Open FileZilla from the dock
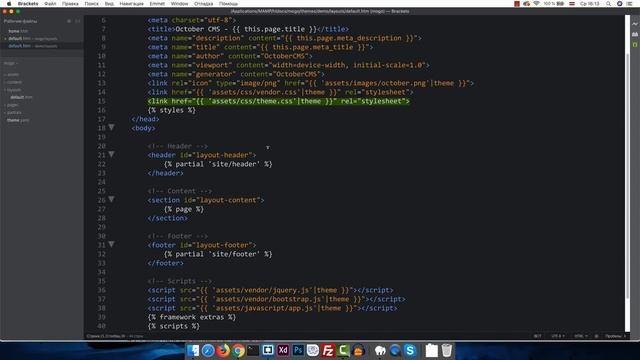Viewport: 640px width, 360px height. pos(328,351)
